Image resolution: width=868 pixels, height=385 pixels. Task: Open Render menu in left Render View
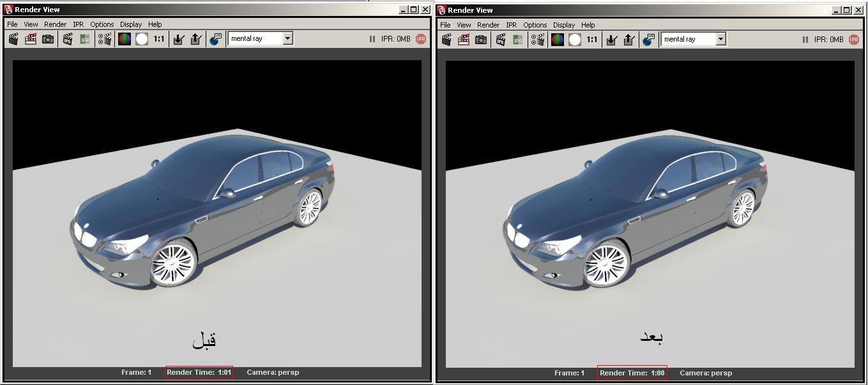55,24
